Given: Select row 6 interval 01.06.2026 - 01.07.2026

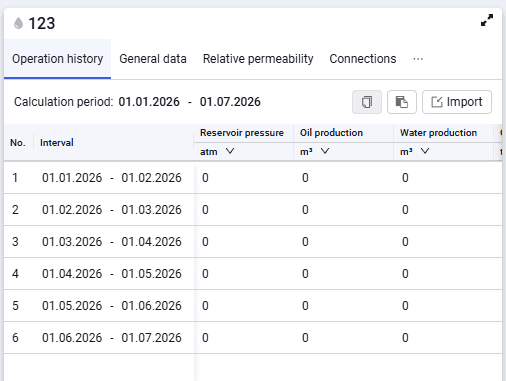Looking at the screenshot, I should 112,338.
